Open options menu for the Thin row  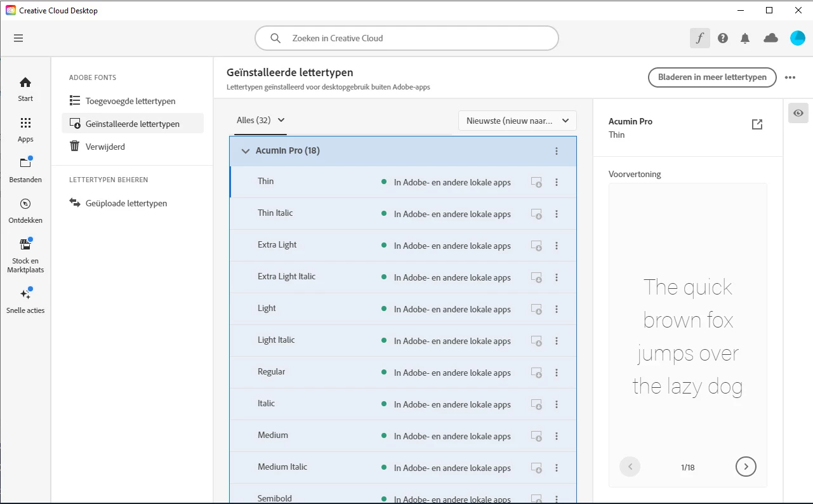[x=557, y=182]
